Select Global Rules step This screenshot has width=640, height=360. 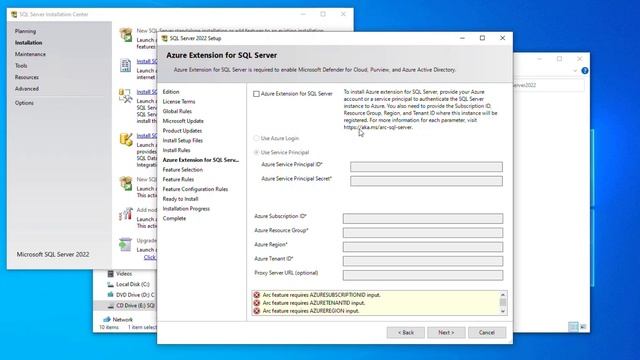177,111
